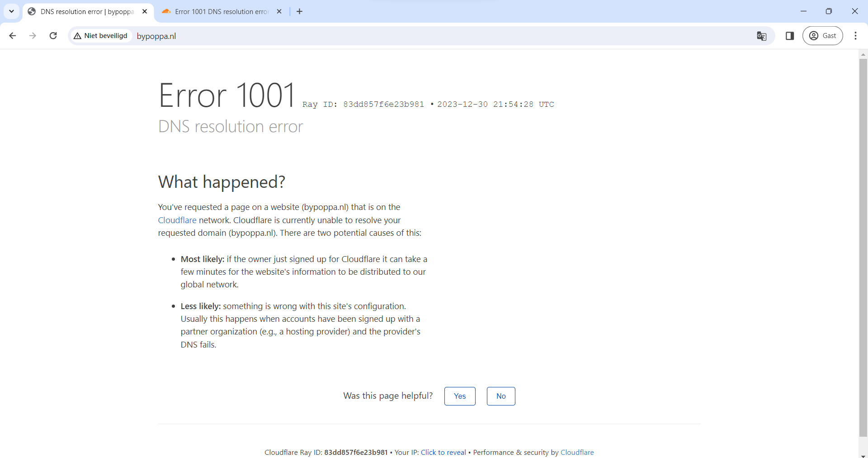
Task: Close the 'Error 1001 DNS resolution error' tab
Action: 279,12
